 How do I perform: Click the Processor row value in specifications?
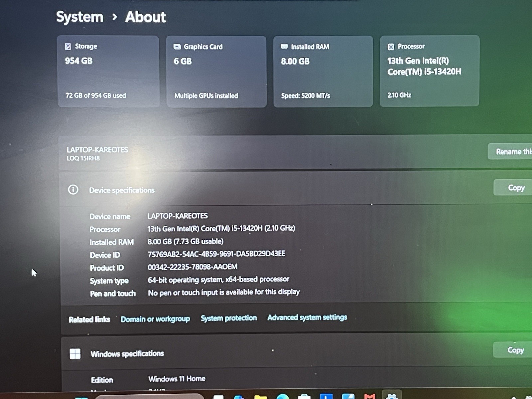tap(221, 228)
